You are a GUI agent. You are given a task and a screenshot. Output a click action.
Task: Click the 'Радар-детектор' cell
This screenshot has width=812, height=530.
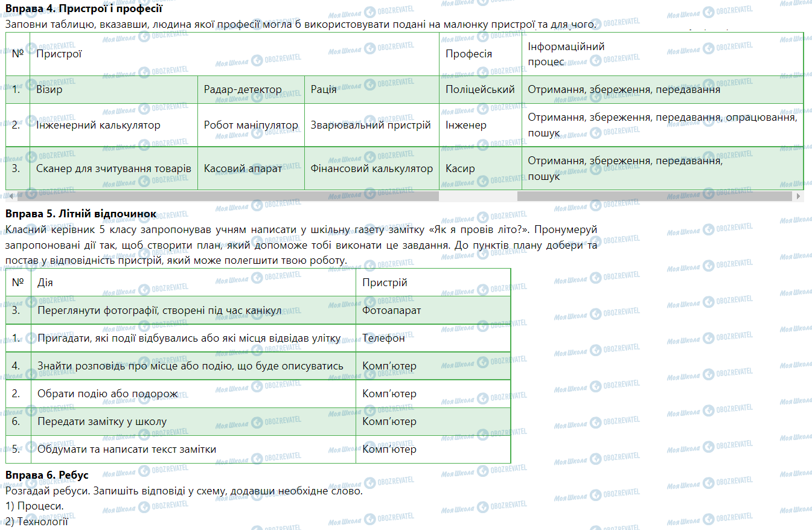pos(251,90)
